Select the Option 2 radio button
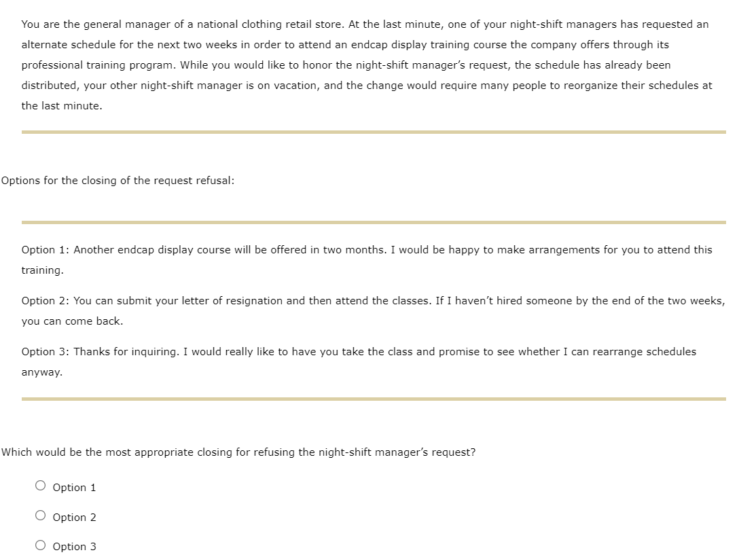This screenshot has width=756, height=559. 40,515
